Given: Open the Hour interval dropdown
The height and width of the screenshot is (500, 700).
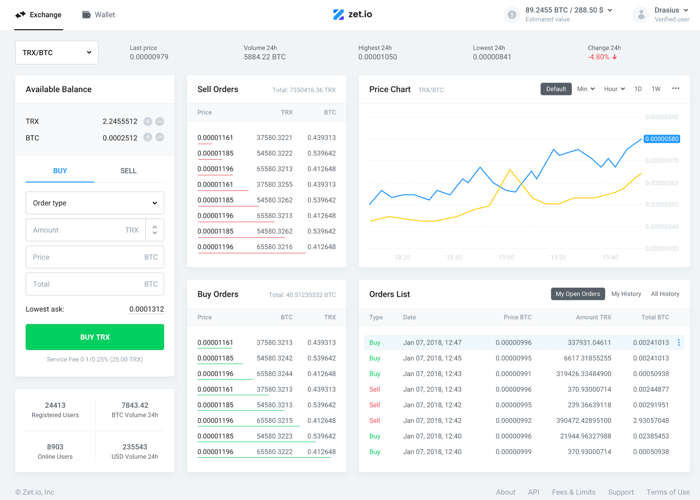Looking at the screenshot, I should (x=614, y=89).
